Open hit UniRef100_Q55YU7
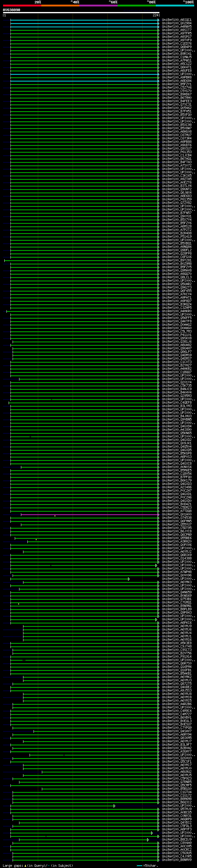 point(176,525)
